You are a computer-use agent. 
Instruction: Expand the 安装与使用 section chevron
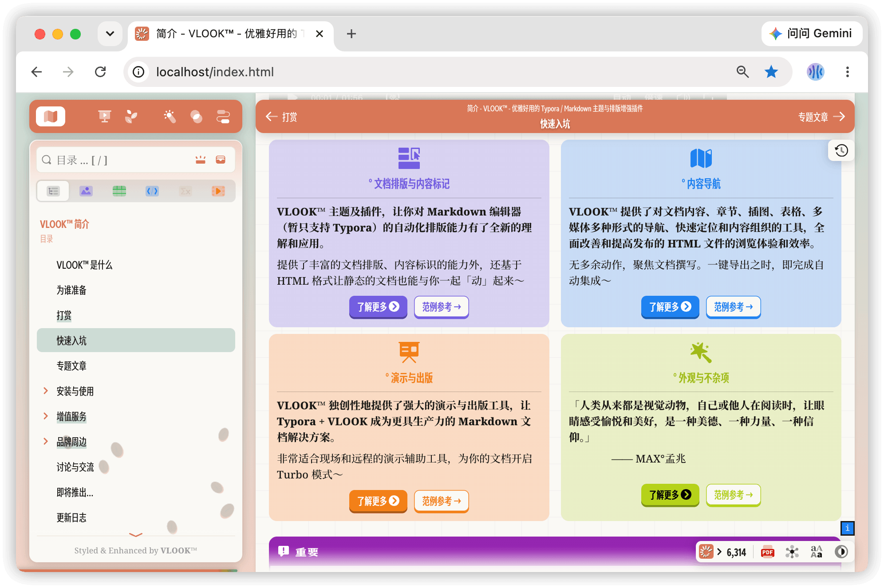click(46, 391)
